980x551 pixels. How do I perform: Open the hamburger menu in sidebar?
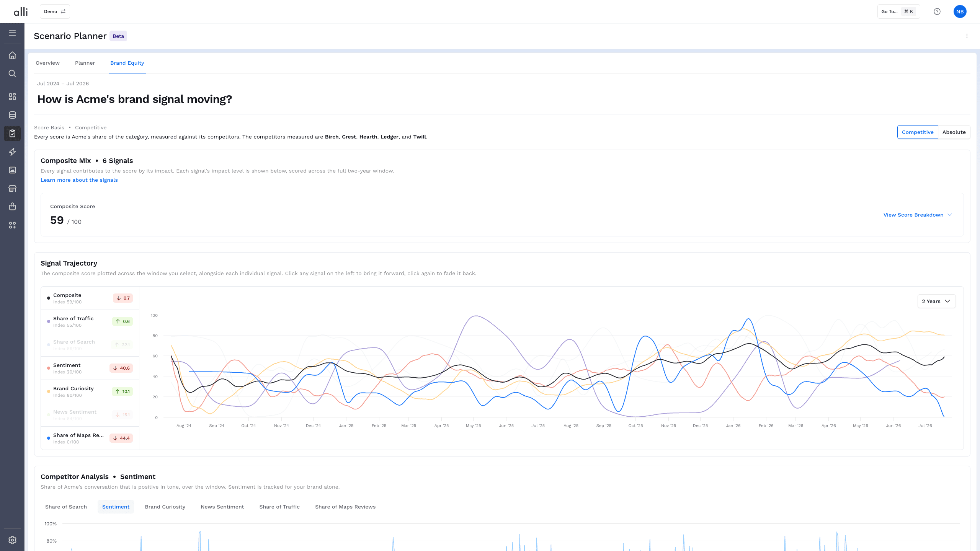[x=12, y=33]
